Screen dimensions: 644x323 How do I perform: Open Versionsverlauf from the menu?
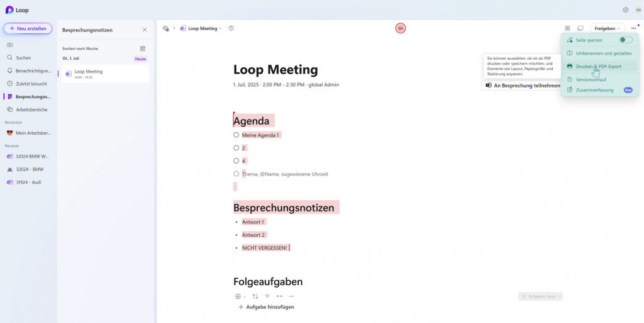tap(599, 79)
